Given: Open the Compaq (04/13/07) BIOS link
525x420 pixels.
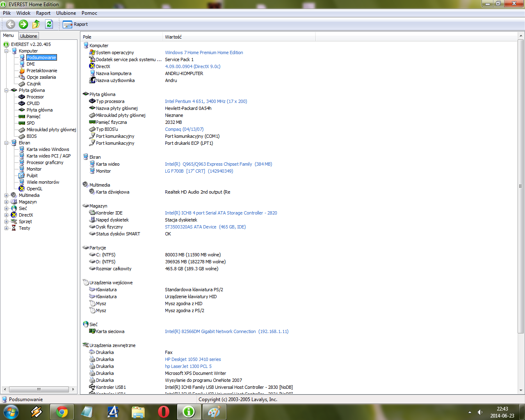Looking at the screenshot, I should 184,129.
